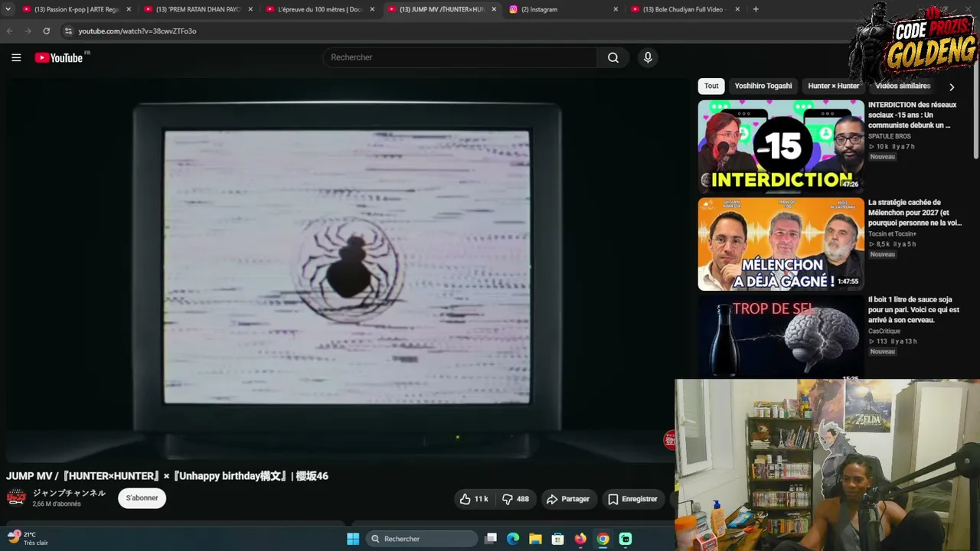Screen dimensions: 980x551
Task: Close the Passion K-pop tab
Action: [129, 9]
